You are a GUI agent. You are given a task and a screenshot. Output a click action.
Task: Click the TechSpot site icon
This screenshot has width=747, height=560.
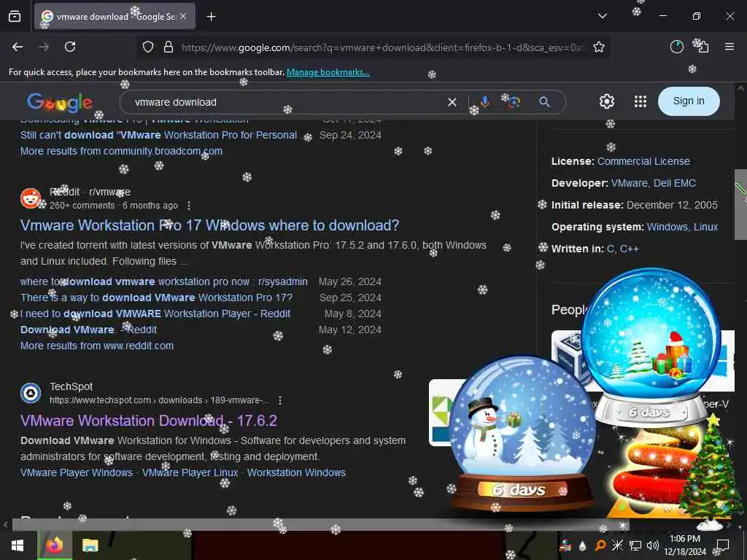click(x=31, y=393)
